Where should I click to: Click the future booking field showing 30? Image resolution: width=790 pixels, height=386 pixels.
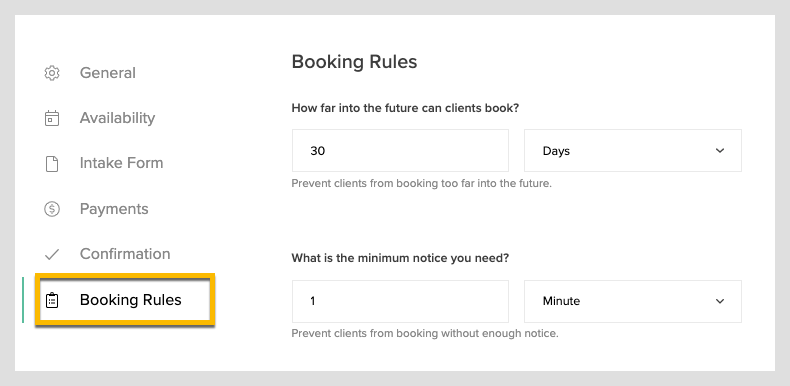click(401, 151)
